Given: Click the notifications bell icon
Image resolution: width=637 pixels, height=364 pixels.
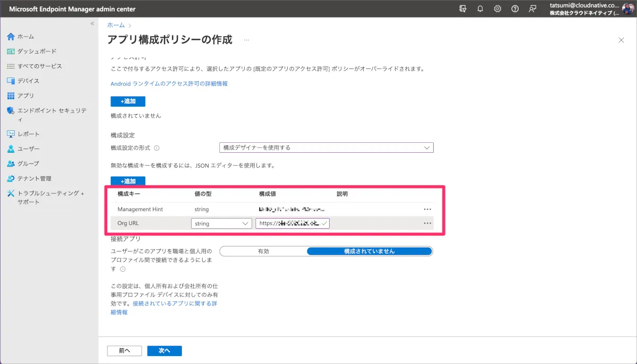Looking at the screenshot, I should point(480,9).
